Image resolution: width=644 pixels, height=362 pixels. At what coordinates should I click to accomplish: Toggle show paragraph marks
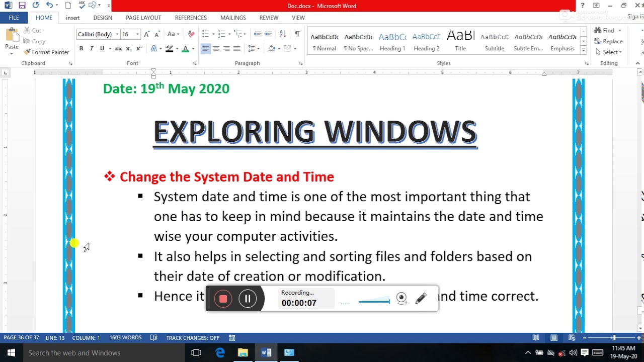(x=297, y=34)
